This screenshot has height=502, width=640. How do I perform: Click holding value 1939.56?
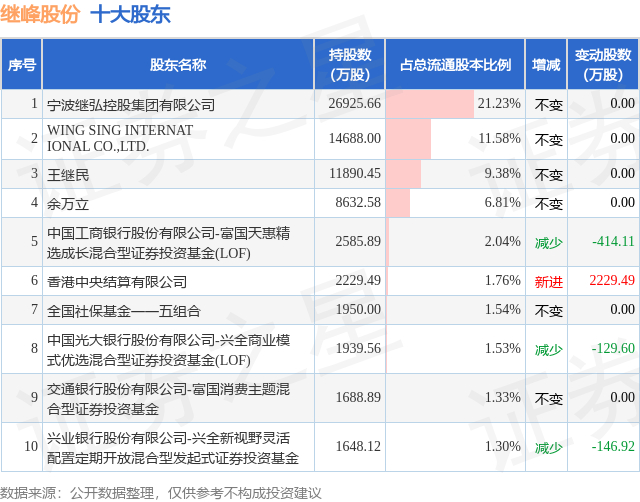coord(358,349)
